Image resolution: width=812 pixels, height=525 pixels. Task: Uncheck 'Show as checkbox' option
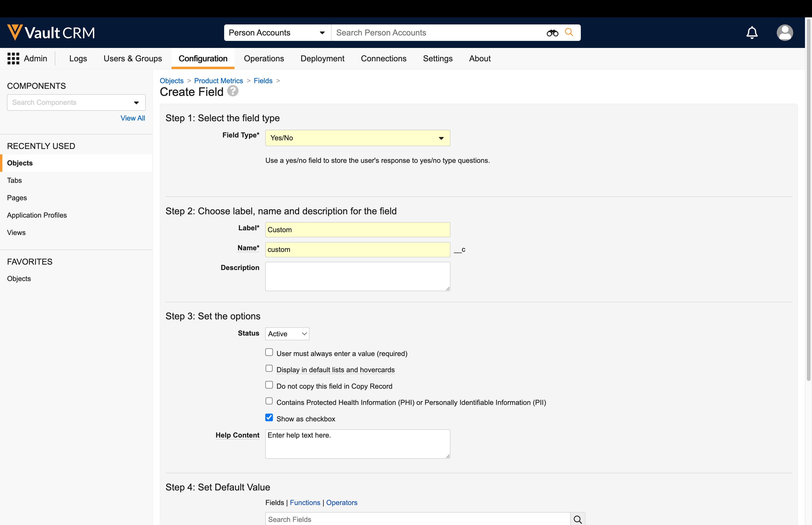[269, 418]
